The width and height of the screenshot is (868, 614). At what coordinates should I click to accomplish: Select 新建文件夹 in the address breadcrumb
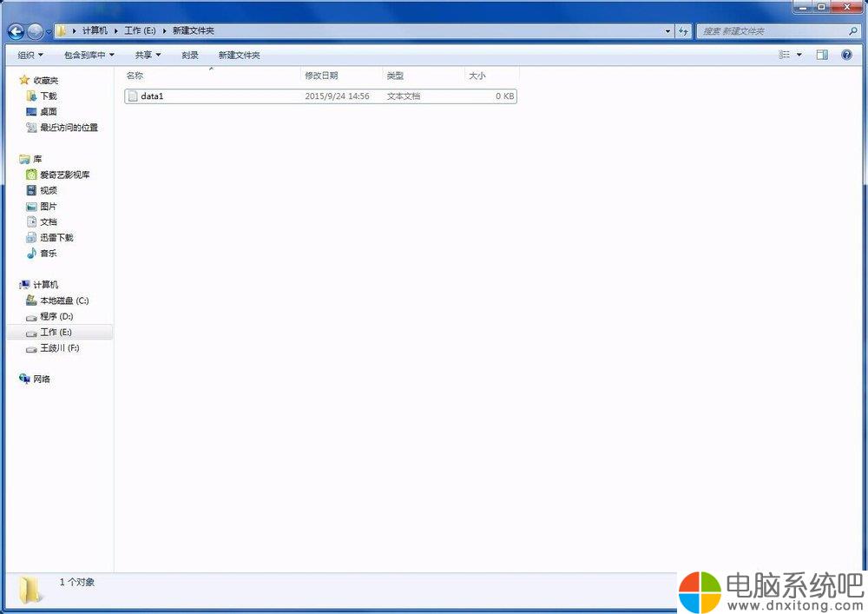tap(194, 30)
